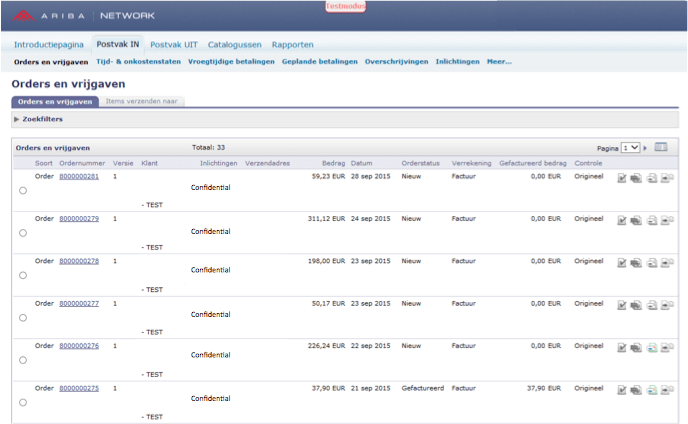Select radio button for order 8000000277
688x424 pixels.
pyautogui.click(x=23, y=318)
